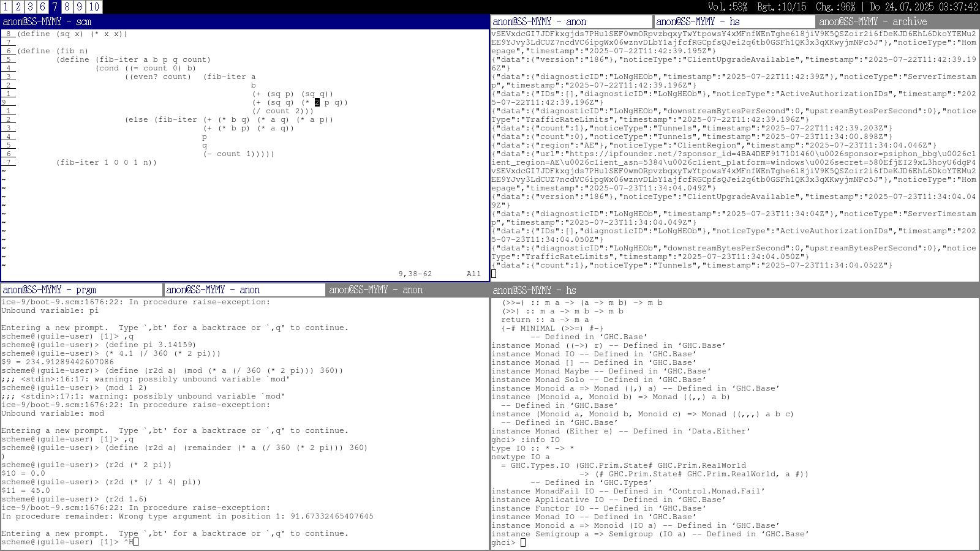
Task: Click the '$10 = 0.0' result line
Action: point(23,473)
